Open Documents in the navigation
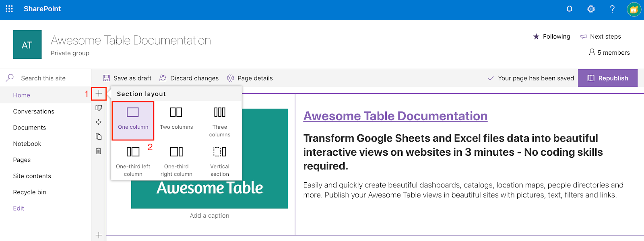The height and width of the screenshot is (241, 644). pos(29,128)
